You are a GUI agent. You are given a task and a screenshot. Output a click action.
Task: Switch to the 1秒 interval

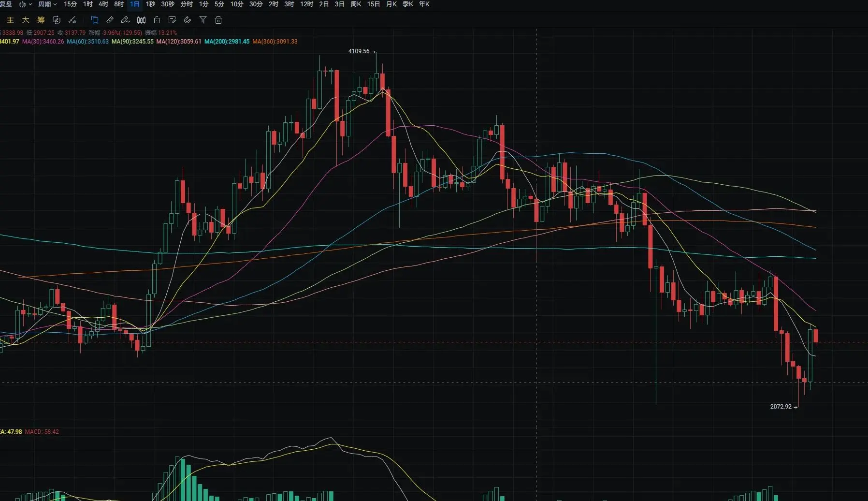tap(150, 4)
